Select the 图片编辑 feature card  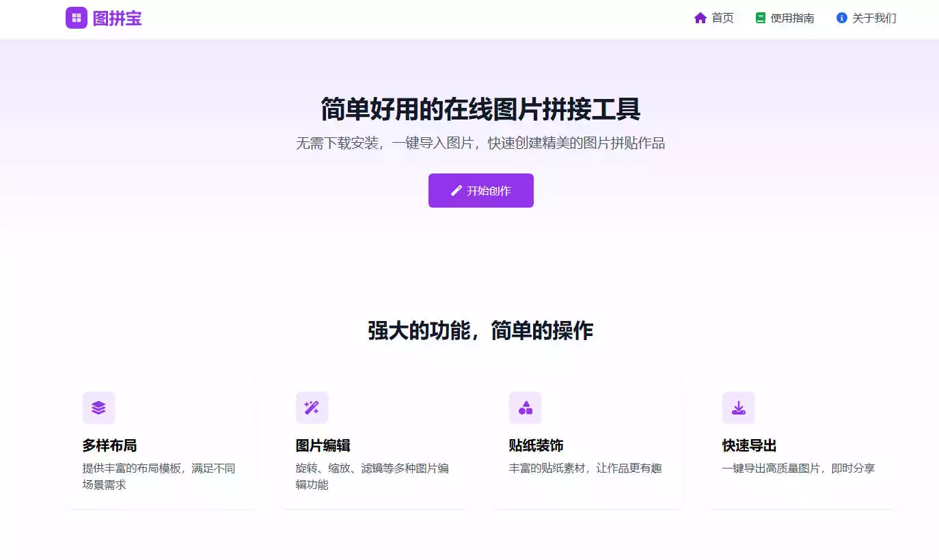pyautogui.click(x=375, y=444)
